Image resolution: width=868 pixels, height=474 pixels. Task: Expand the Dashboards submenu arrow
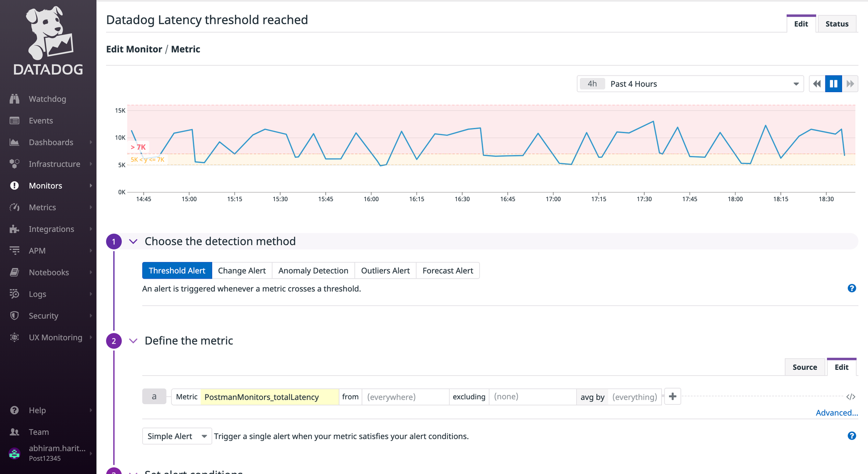coord(91,142)
